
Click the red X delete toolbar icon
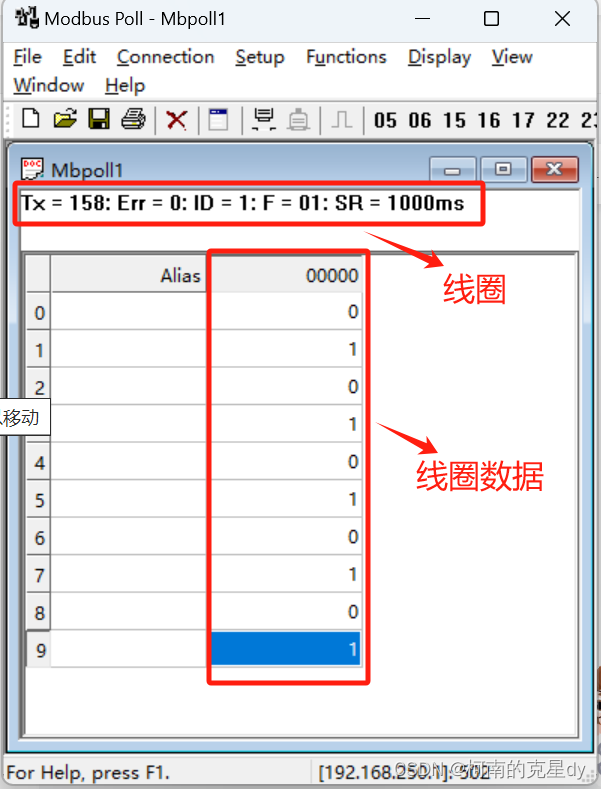click(176, 120)
